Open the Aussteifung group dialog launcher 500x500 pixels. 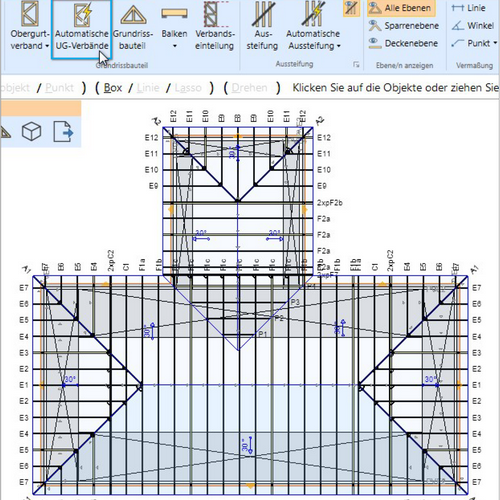click(x=356, y=65)
